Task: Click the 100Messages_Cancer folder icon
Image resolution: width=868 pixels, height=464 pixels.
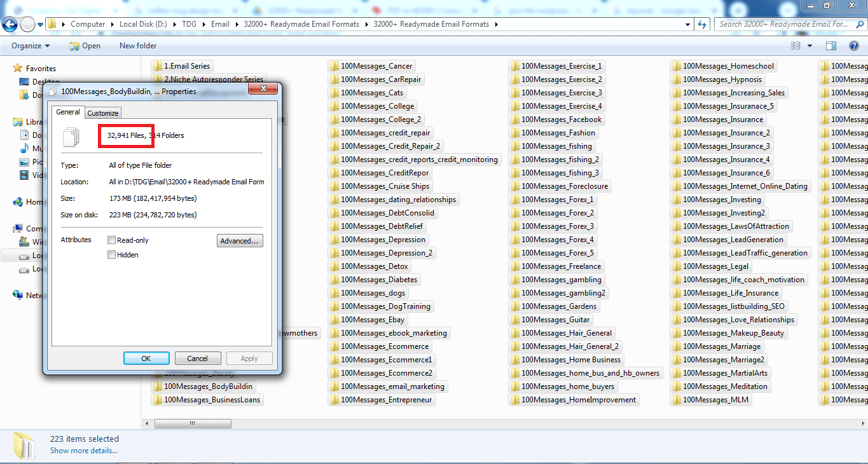Action: click(x=334, y=66)
